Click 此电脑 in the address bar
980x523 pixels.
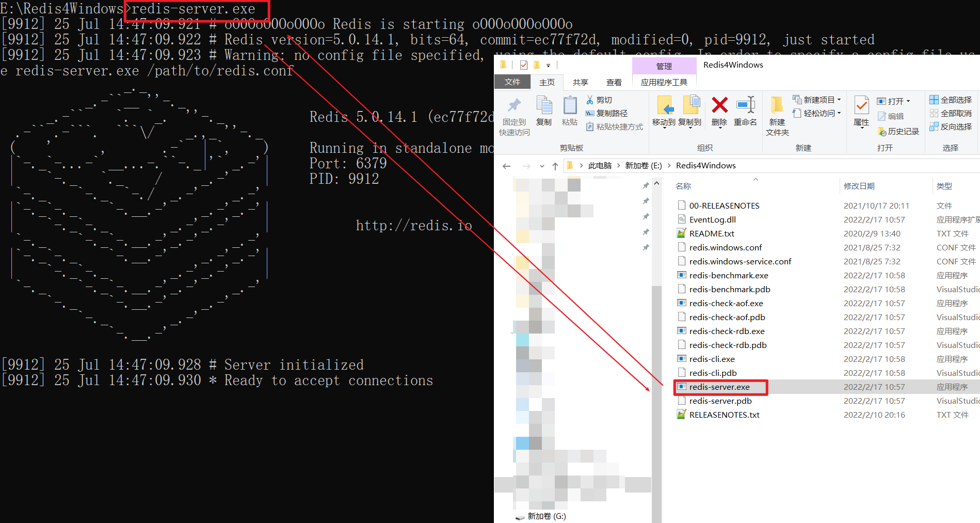[x=600, y=166]
